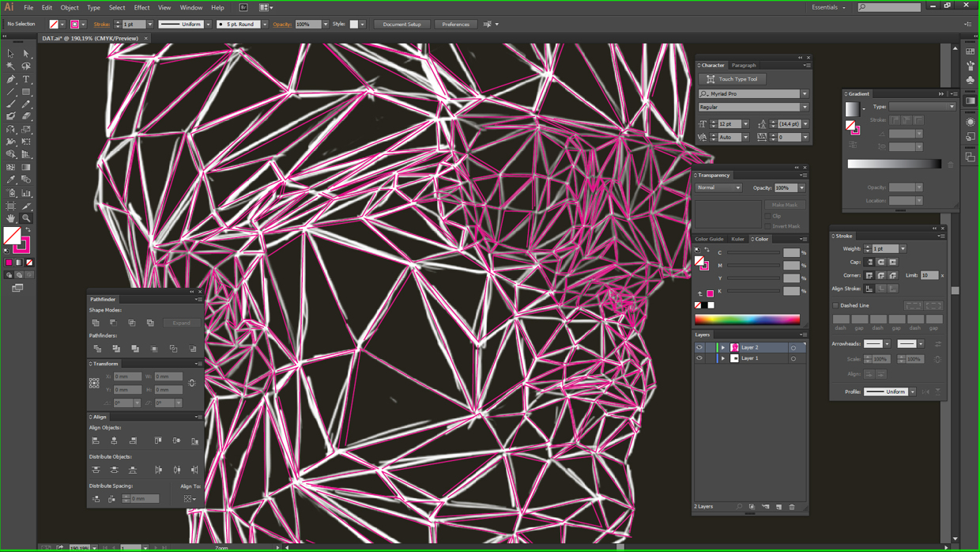Image resolution: width=980 pixels, height=552 pixels.
Task: Click the stroke Weight input field
Action: (885, 249)
